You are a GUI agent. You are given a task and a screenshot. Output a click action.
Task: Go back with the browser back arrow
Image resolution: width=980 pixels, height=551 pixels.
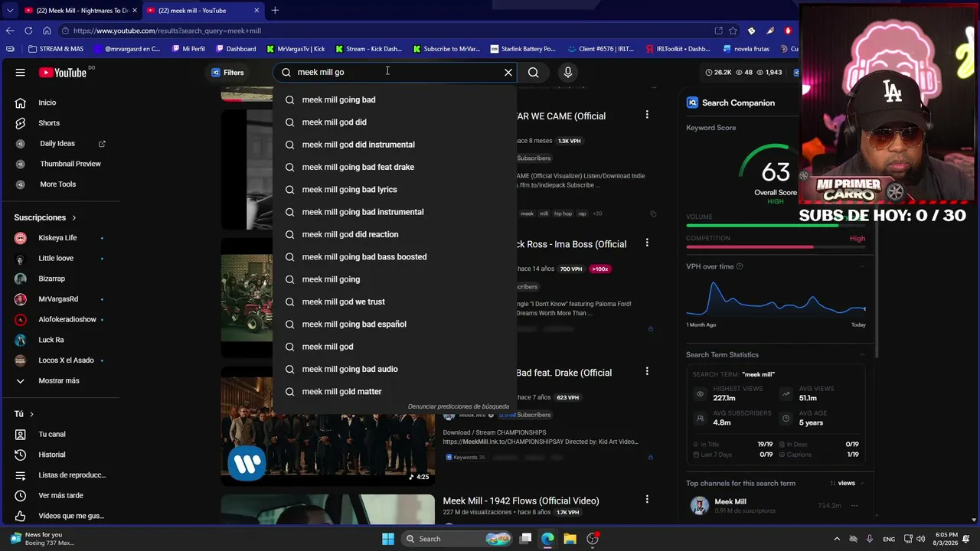[10, 31]
